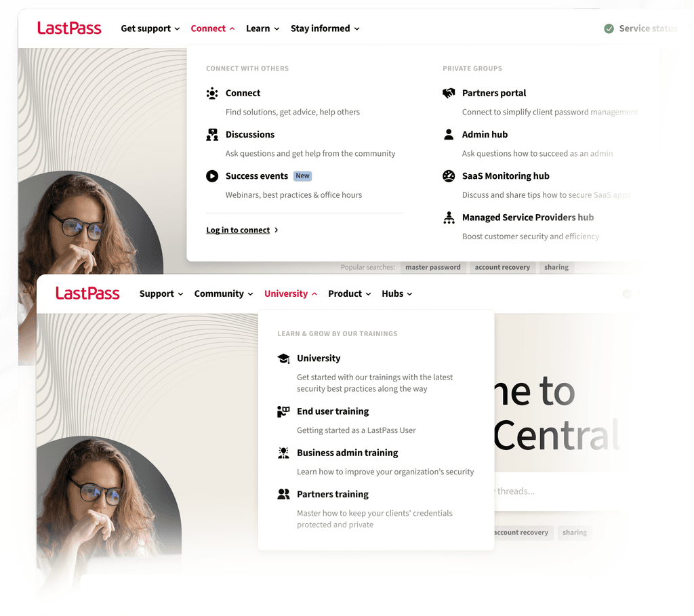Open the Hubs menu

pos(397,294)
